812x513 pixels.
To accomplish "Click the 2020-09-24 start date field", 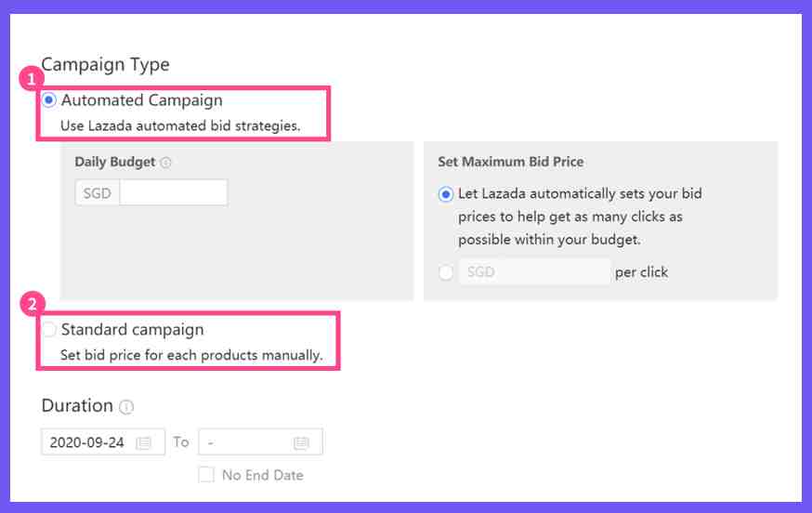I will click(103, 442).
